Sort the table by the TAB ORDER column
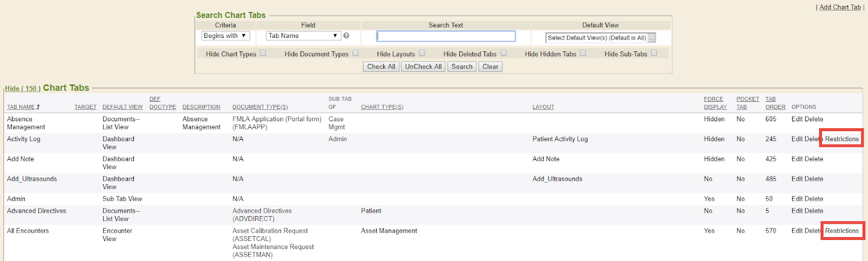 coord(775,107)
